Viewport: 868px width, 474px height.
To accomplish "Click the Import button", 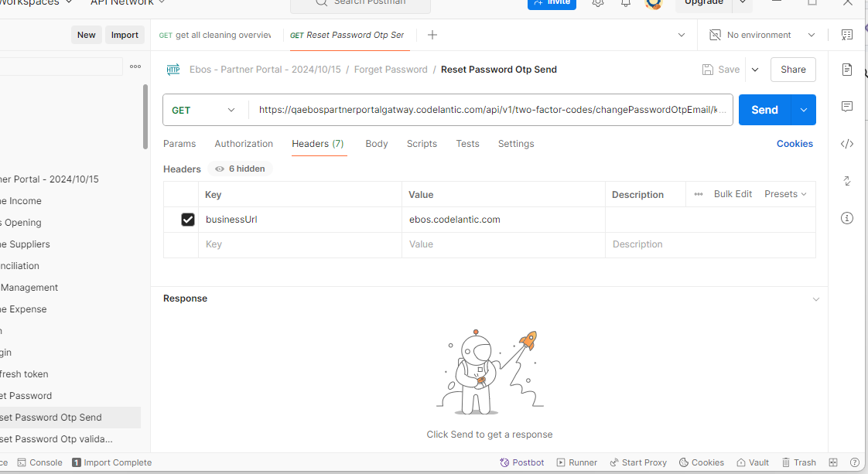I will click(x=125, y=35).
